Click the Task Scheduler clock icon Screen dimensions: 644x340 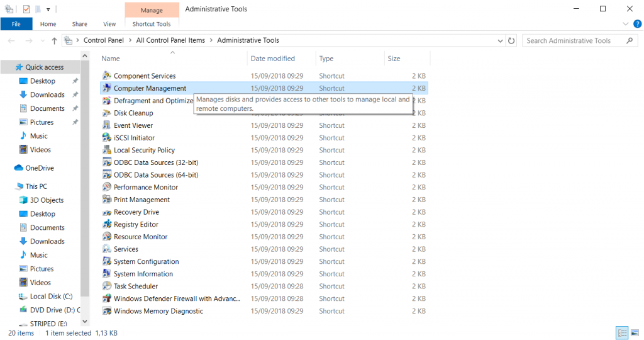pyautogui.click(x=107, y=286)
